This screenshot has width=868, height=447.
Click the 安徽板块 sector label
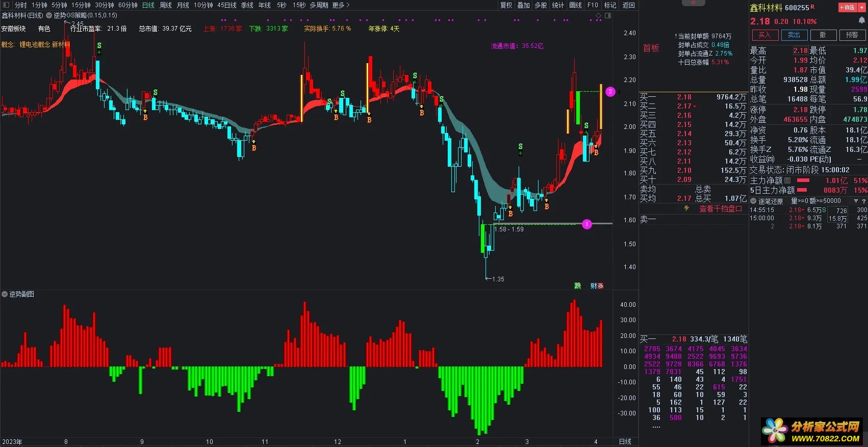click(x=13, y=29)
